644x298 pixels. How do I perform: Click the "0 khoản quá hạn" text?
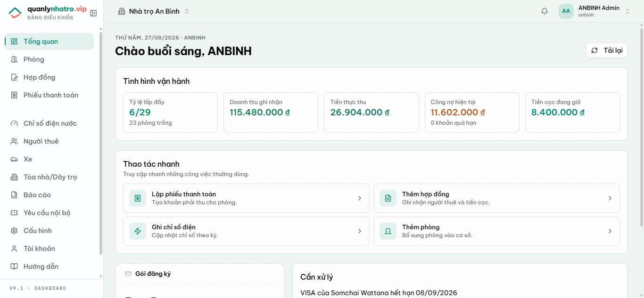[453, 123]
